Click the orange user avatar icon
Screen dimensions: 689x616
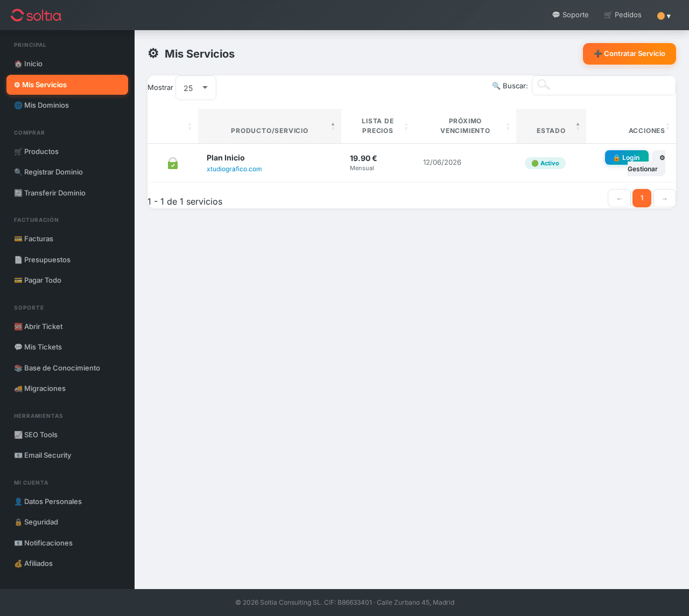tap(660, 16)
